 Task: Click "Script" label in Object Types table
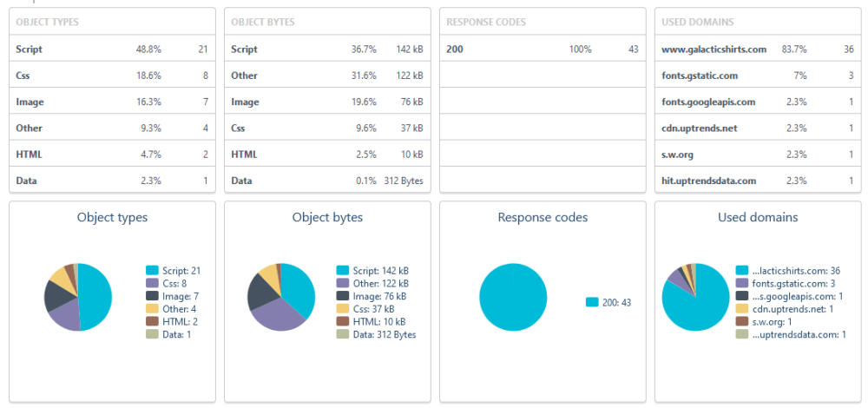[x=29, y=49]
